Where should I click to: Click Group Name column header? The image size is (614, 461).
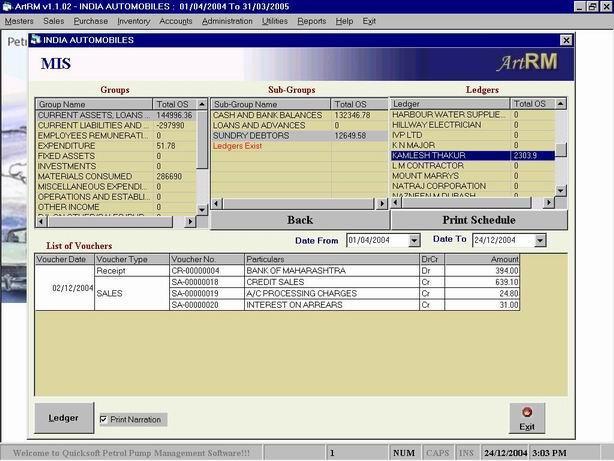pos(94,104)
